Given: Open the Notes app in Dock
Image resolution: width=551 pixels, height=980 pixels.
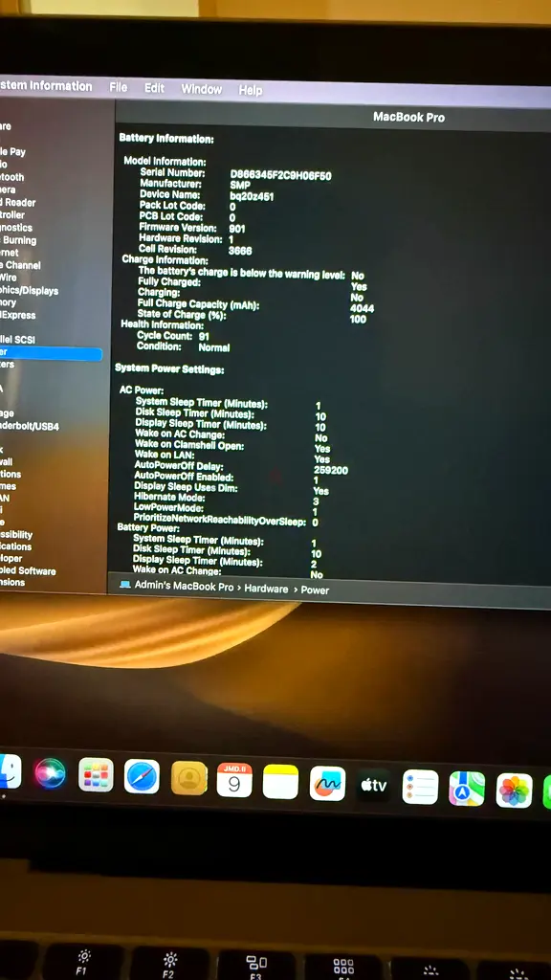Looking at the screenshot, I should (x=280, y=781).
